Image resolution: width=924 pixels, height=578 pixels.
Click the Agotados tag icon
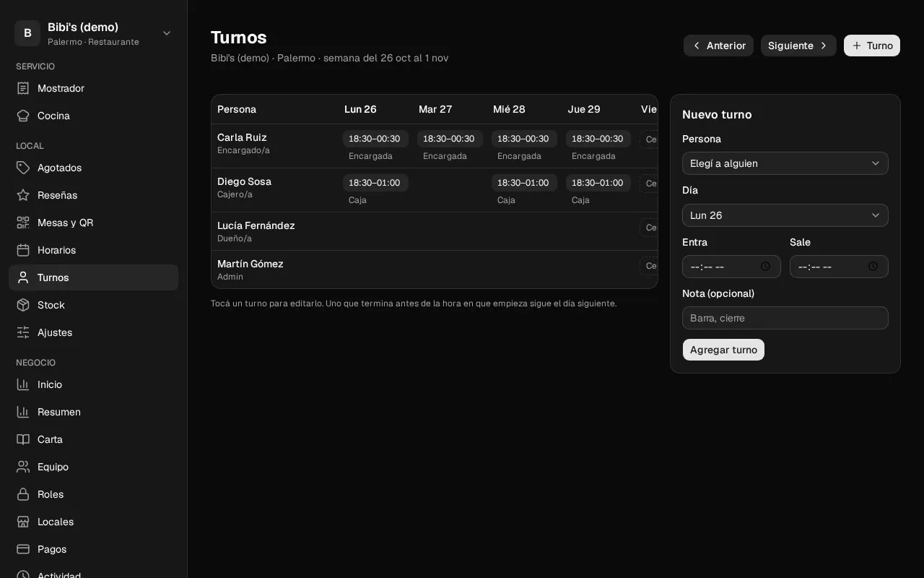pos(23,168)
